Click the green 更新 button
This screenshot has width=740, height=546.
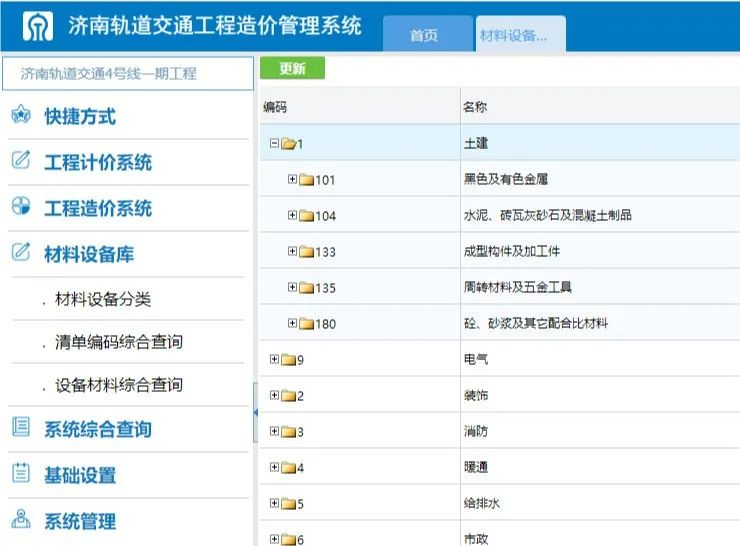[x=292, y=69]
